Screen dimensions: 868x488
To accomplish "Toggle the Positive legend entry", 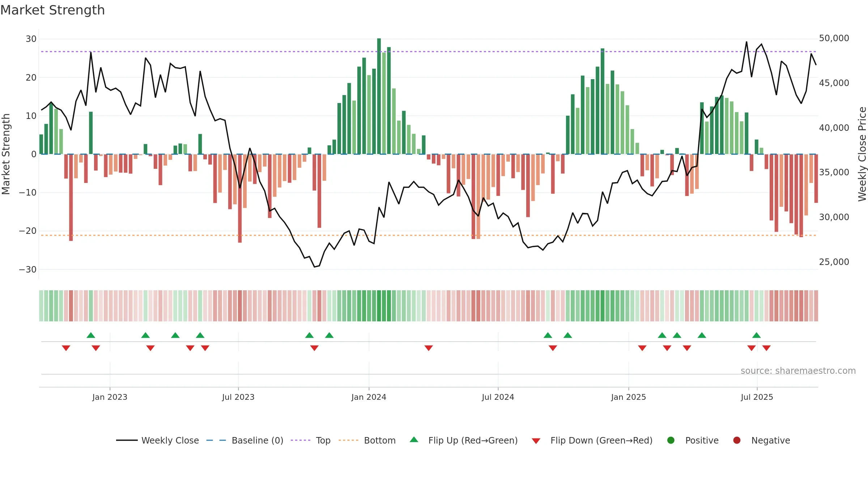I will coord(693,440).
